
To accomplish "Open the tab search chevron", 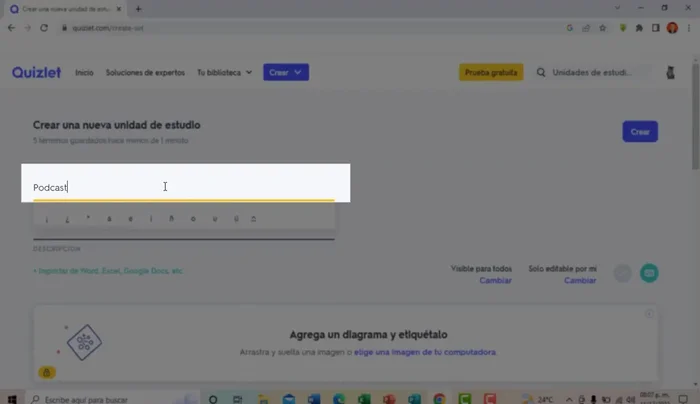I will (x=617, y=8).
